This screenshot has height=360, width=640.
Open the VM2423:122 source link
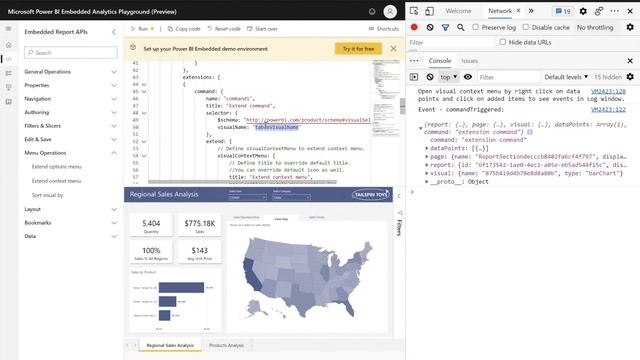click(608, 109)
